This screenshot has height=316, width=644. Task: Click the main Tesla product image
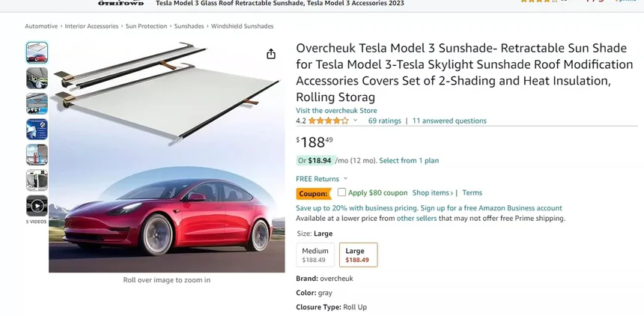167,157
